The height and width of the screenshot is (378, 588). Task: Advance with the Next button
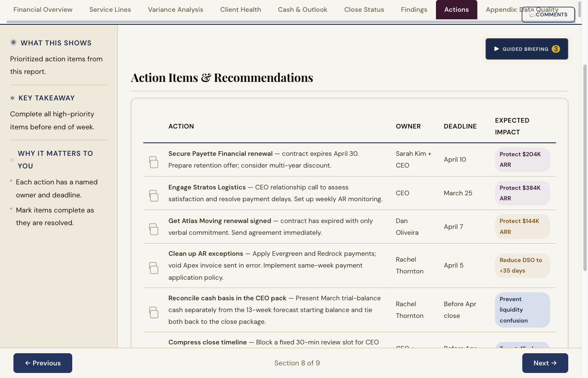coord(545,363)
